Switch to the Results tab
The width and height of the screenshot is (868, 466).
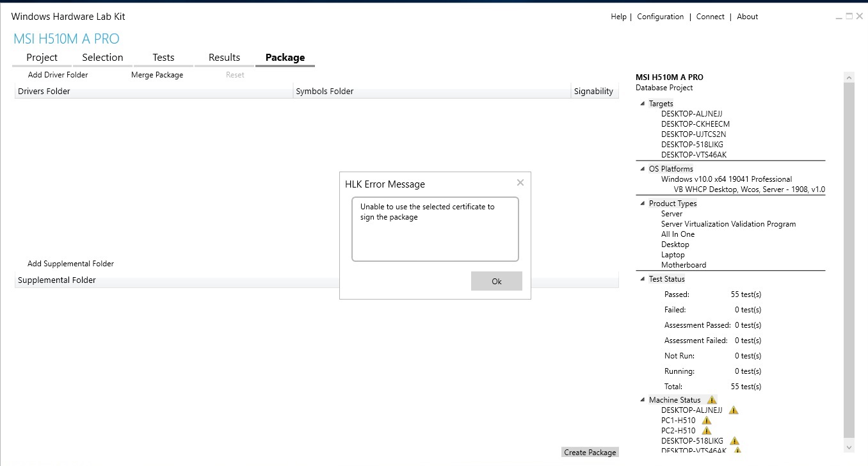(x=224, y=57)
